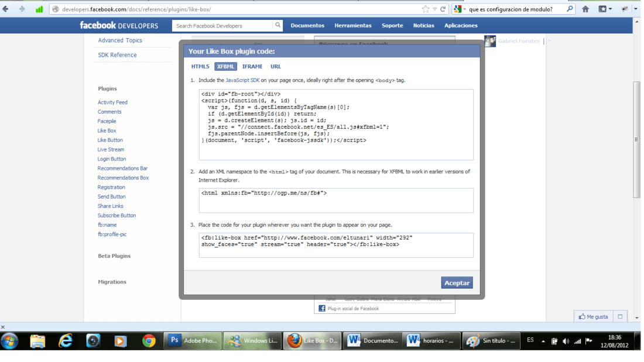Switch to Adobe Photoshop taskbar window
The width and height of the screenshot is (644, 362).
click(193, 341)
